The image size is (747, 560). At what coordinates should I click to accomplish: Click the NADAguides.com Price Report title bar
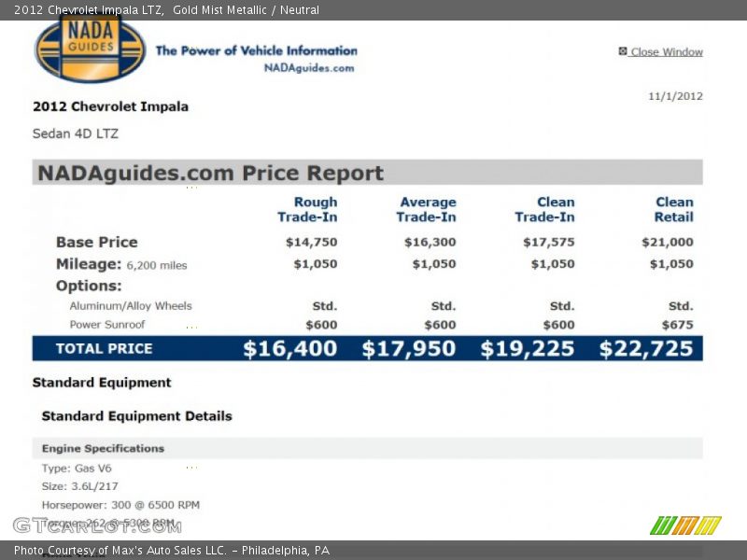coord(367,173)
